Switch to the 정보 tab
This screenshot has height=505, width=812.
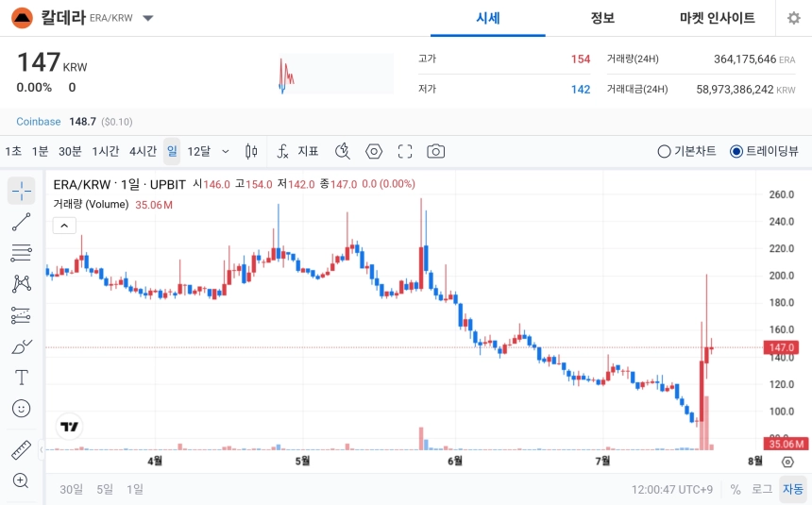point(602,19)
